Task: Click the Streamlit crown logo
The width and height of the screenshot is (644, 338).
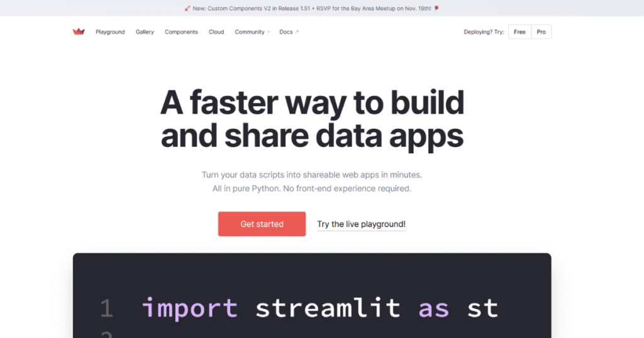Action: [79, 32]
